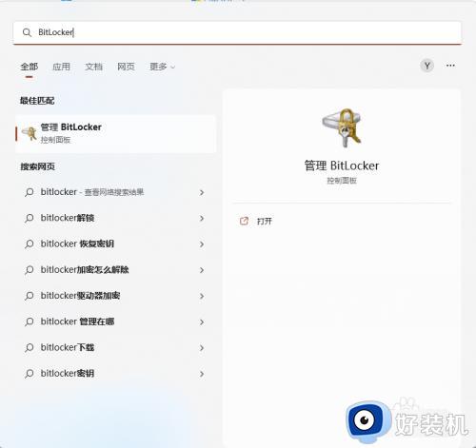Expand the 更多 dropdown
Viewport: 476px width, 448px height.
(x=162, y=67)
